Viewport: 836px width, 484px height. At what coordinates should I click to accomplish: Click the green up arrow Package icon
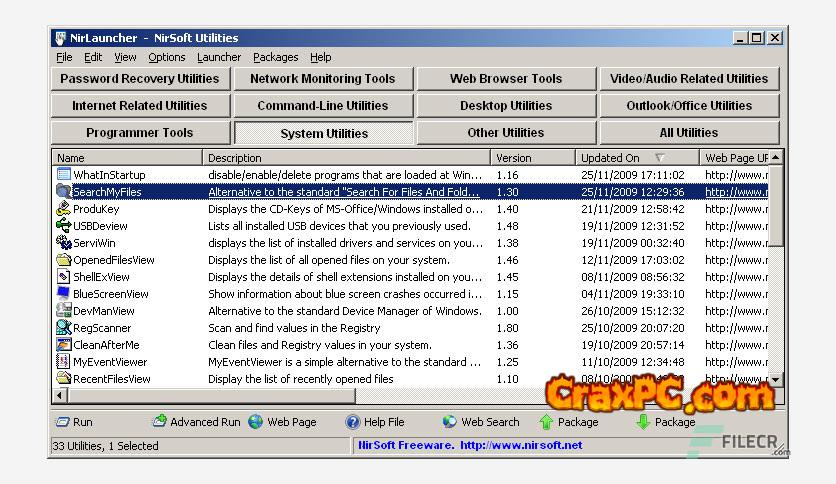coord(546,422)
